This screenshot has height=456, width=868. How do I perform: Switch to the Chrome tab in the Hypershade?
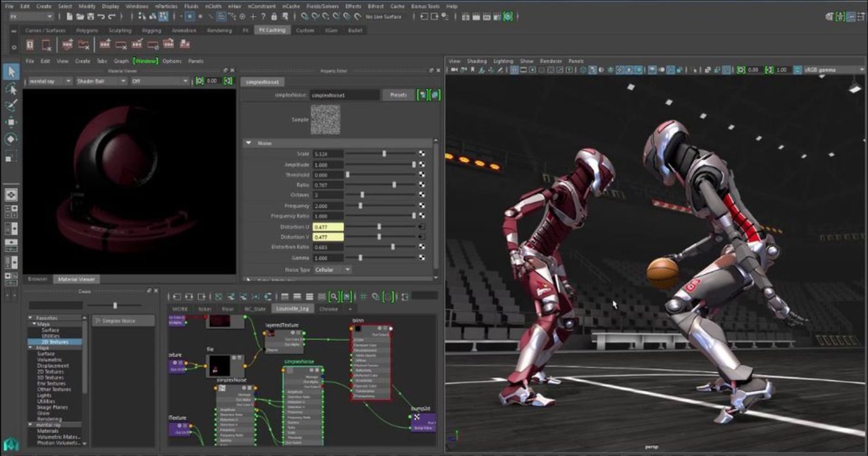[x=329, y=309]
